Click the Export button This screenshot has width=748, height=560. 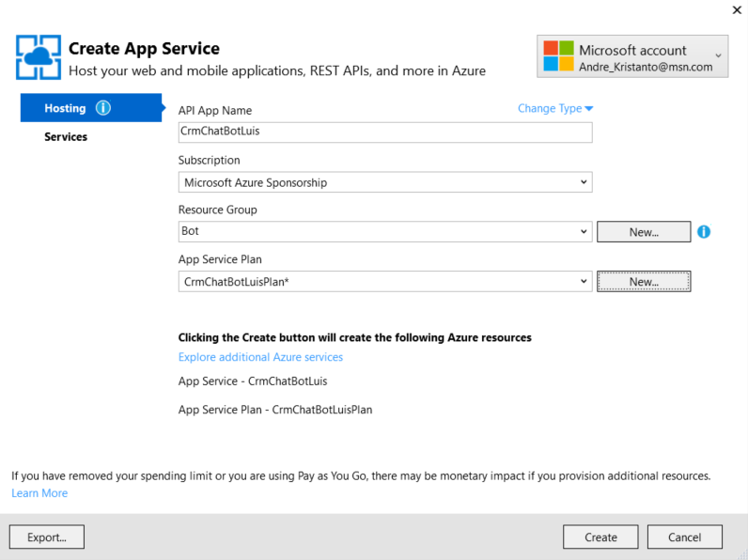pos(47,537)
